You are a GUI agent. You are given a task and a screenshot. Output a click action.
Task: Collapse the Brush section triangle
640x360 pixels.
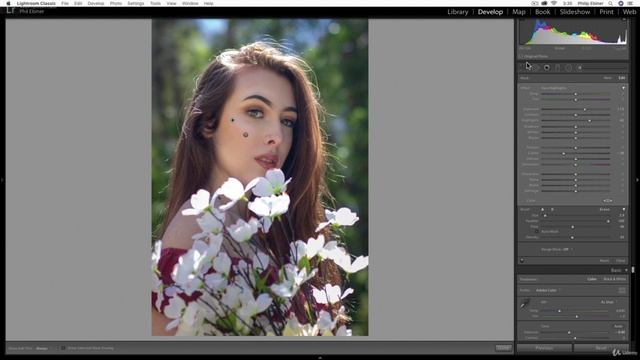[x=624, y=209]
